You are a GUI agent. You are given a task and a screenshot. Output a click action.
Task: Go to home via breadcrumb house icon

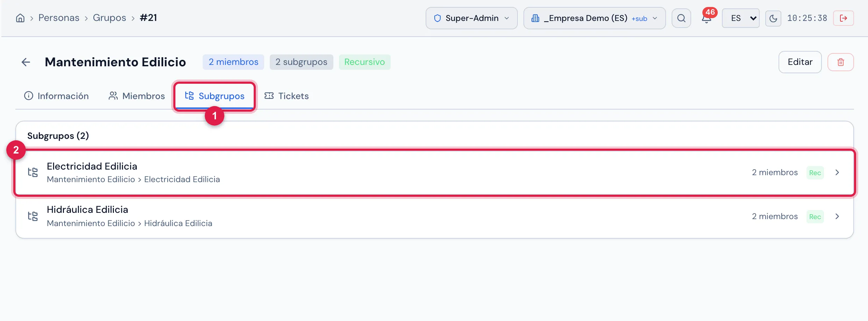[x=20, y=18]
